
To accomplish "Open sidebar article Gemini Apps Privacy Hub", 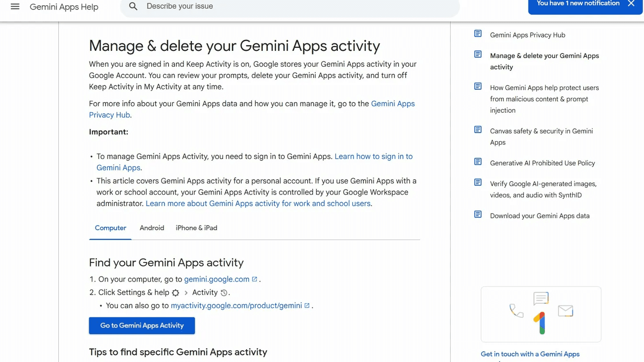I will click(x=528, y=35).
